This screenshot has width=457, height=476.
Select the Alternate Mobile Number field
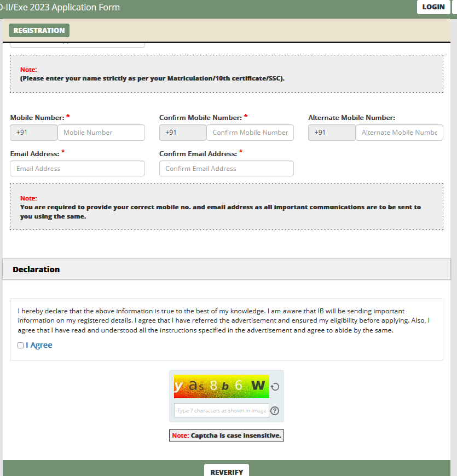pyautogui.click(x=399, y=133)
